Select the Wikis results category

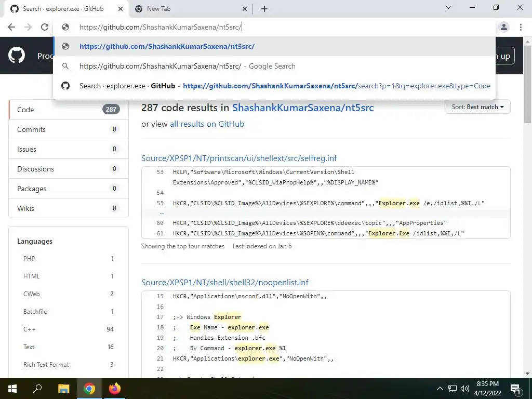[x=69, y=208]
